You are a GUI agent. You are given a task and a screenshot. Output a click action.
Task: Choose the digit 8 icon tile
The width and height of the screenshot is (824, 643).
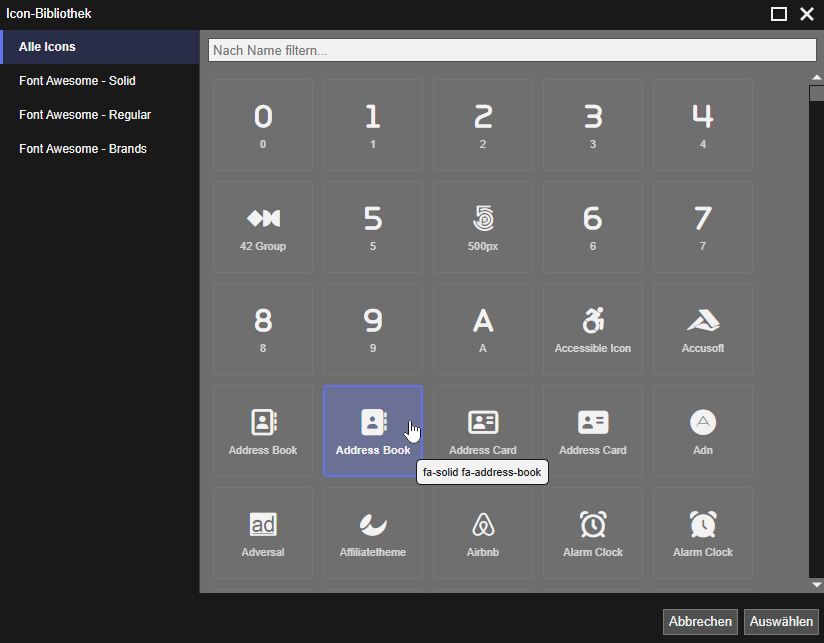pos(263,329)
